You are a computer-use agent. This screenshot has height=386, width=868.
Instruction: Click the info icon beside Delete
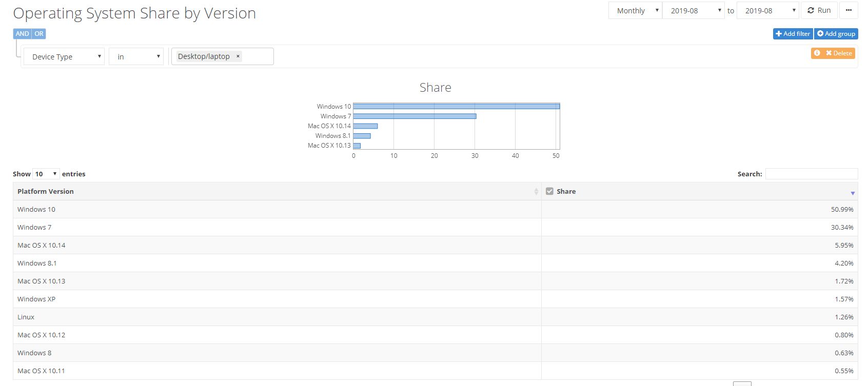tap(817, 53)
